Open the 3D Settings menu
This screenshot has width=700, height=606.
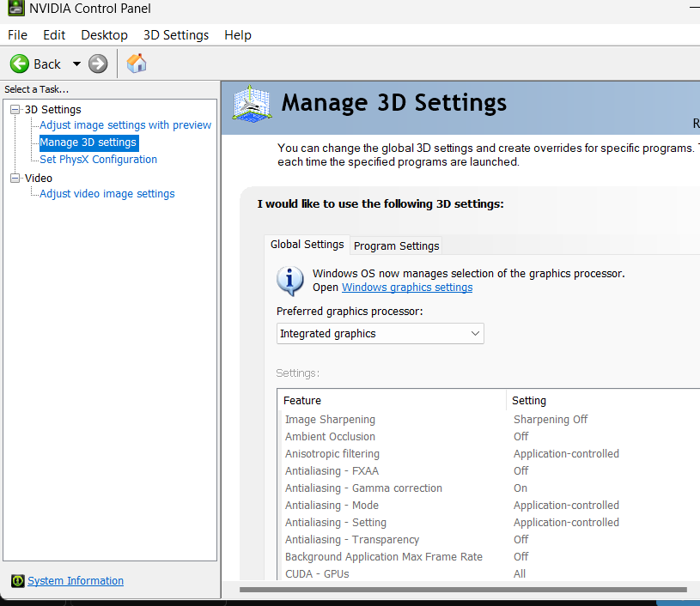[x=176, y=35]
